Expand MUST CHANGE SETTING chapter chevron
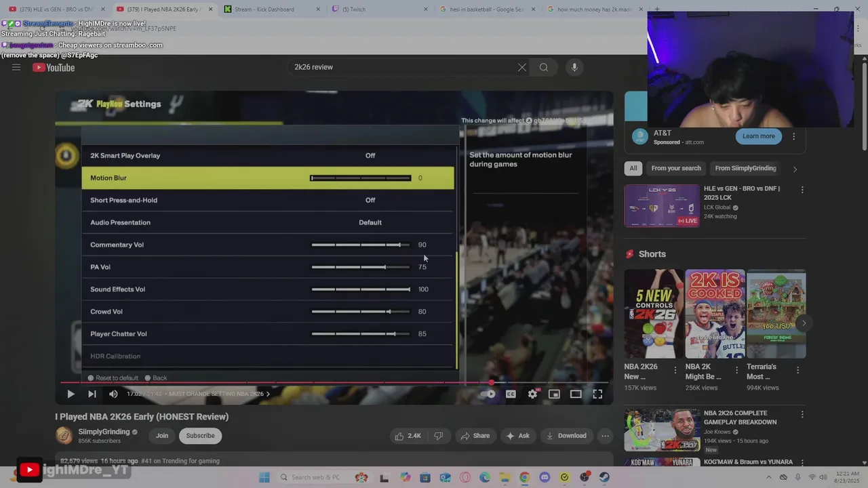The height and width of the screenshot is (488, 868). pyautogui.click(x=268, y=394)
